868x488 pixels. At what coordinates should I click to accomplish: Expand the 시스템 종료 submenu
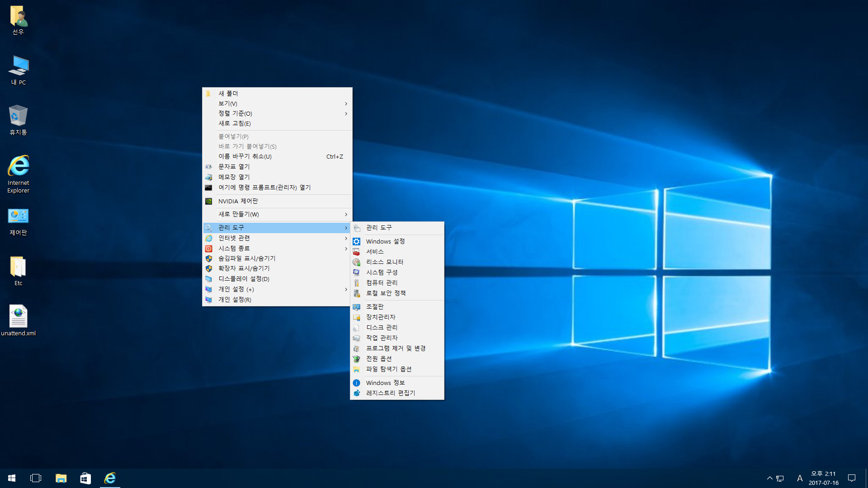pyautogui.click(x=277, y=249)
